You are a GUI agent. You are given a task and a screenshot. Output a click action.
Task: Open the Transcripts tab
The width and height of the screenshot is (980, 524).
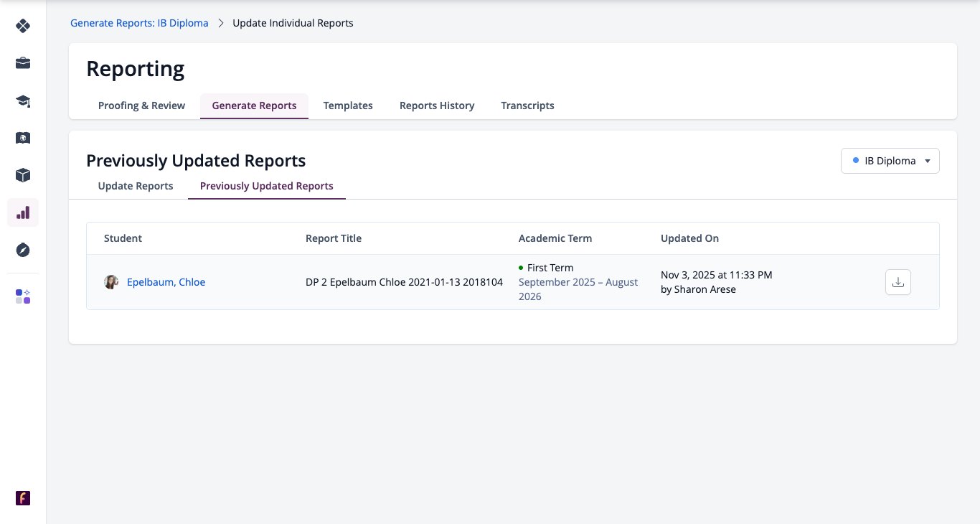527,106
